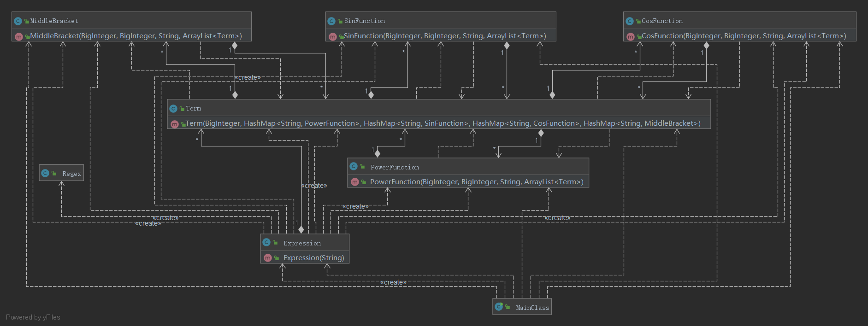Select the Expression(String) constructor row

pos(305,258)
